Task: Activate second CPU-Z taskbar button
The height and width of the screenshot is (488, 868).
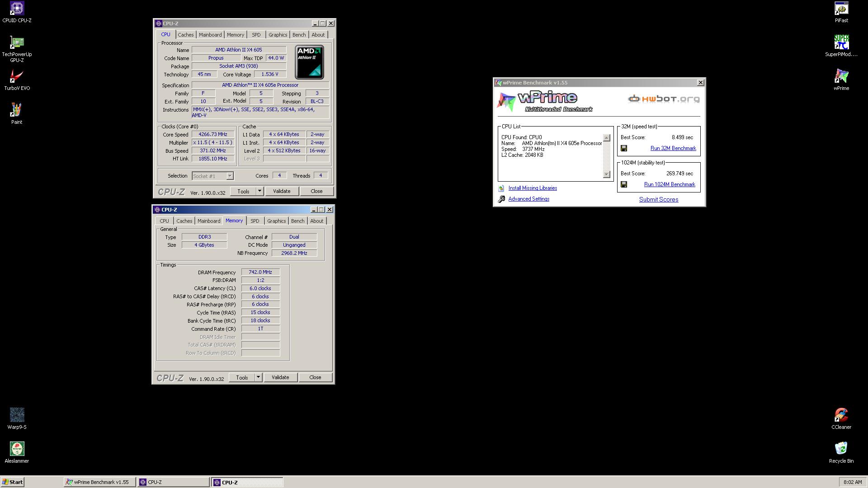Action: [247, 482]
